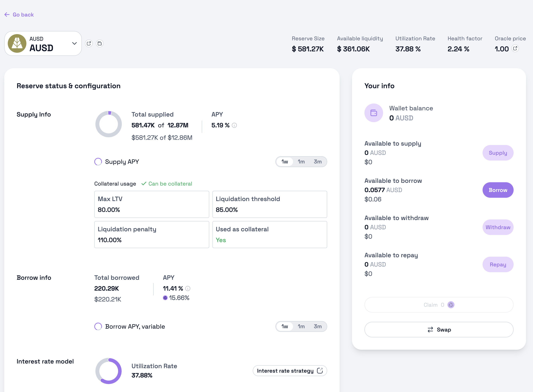
Task: Select 1w range for Borrow APY chart
Action: pyautogui.click(x=284, y=326)
